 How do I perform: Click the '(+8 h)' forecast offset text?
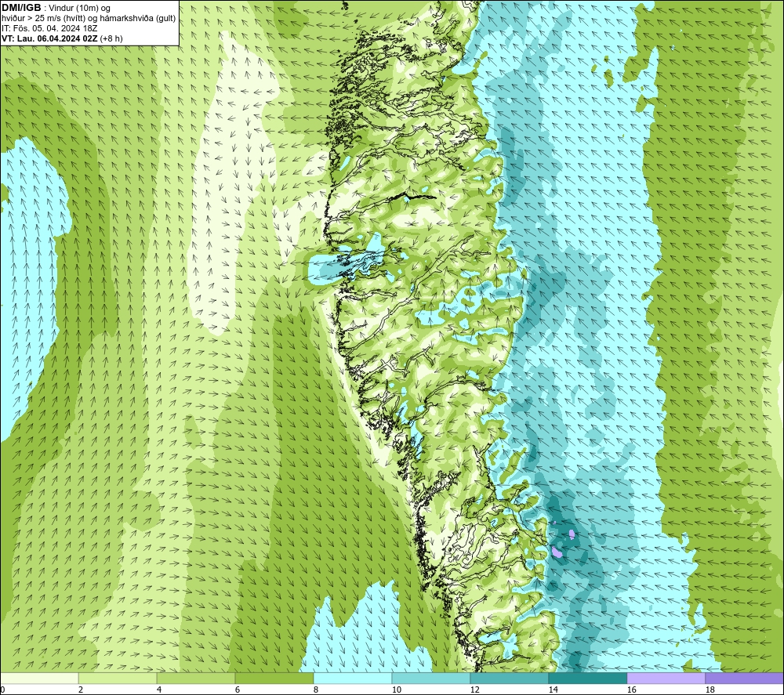[x=111, y=38]
